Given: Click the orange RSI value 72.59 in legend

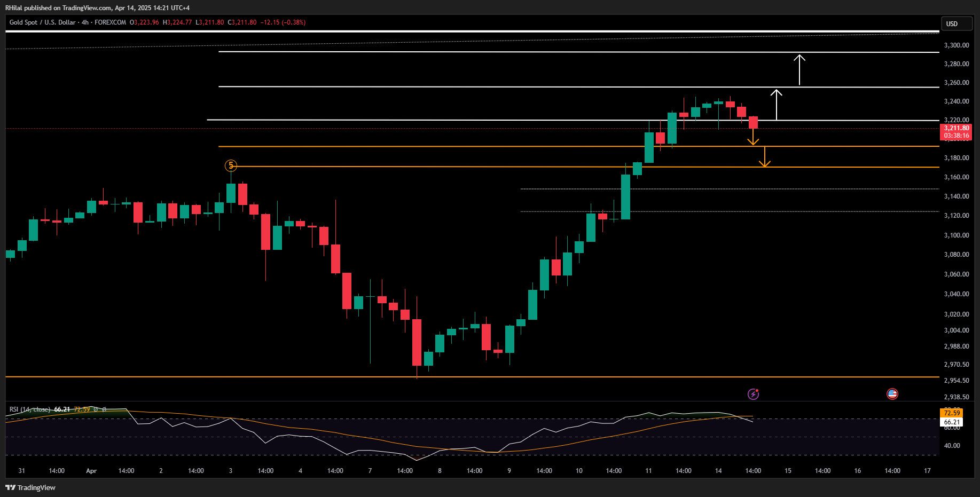Looking at the screenshot, I should (82, 409).
